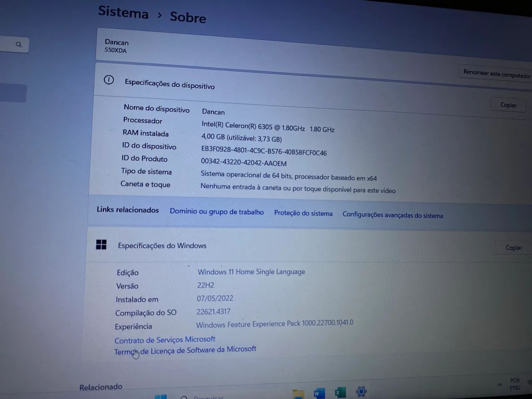
Task: Click the Sobre page title
Action: (188, 17)
